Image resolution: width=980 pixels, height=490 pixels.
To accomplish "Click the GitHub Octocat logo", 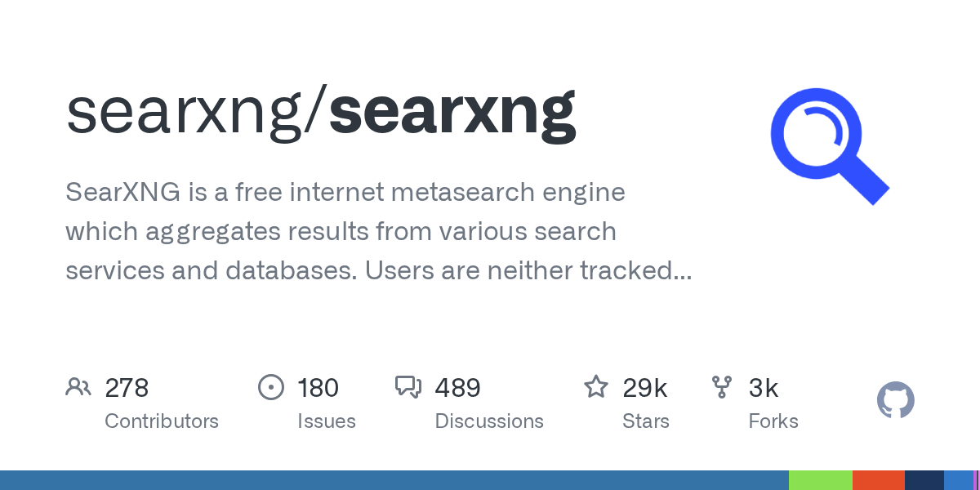I will click(895, 401).
